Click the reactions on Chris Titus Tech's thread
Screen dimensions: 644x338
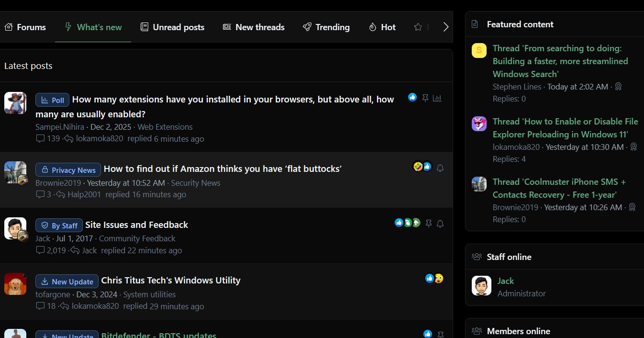click(x=434, y=278)
